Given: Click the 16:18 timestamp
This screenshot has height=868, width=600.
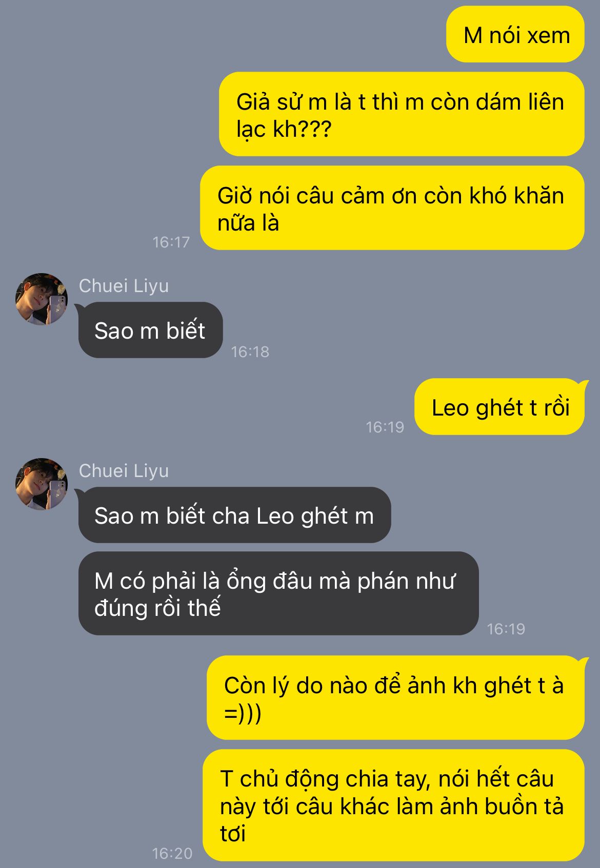Looking at the screenshot, I should [x=250, y=352].
